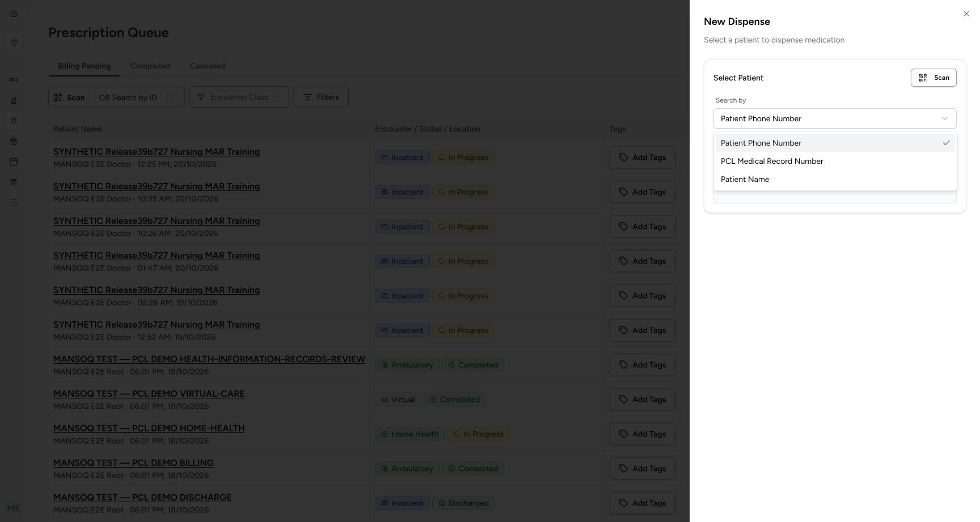Screen dimensions: 980x522
Task: Open PCL DEMO HEALTH-INFORMATION-RECORDS-REVIEW patient
Action: (209, 359)
